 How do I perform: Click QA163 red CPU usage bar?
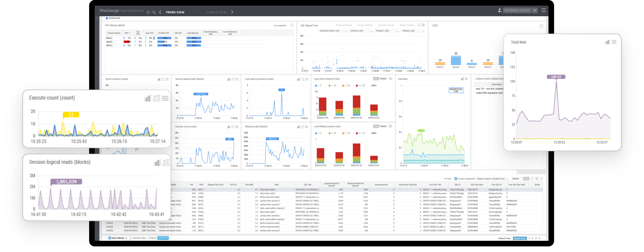[127, 42]
